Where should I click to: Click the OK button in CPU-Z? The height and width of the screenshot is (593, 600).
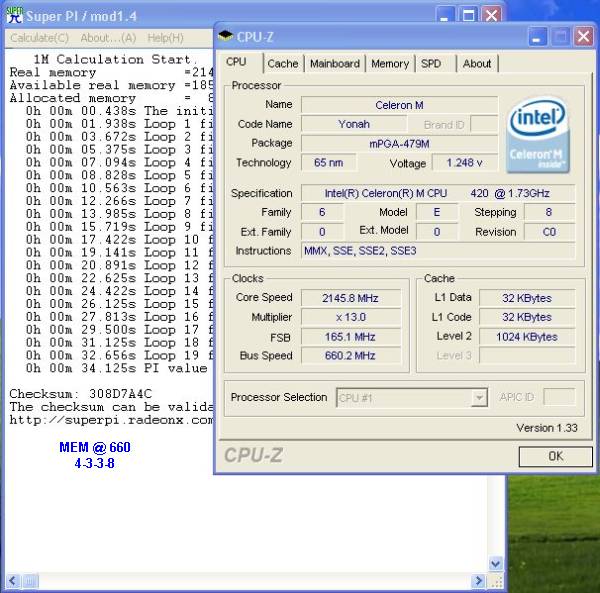pyautogui.click(x=555, y=456)
